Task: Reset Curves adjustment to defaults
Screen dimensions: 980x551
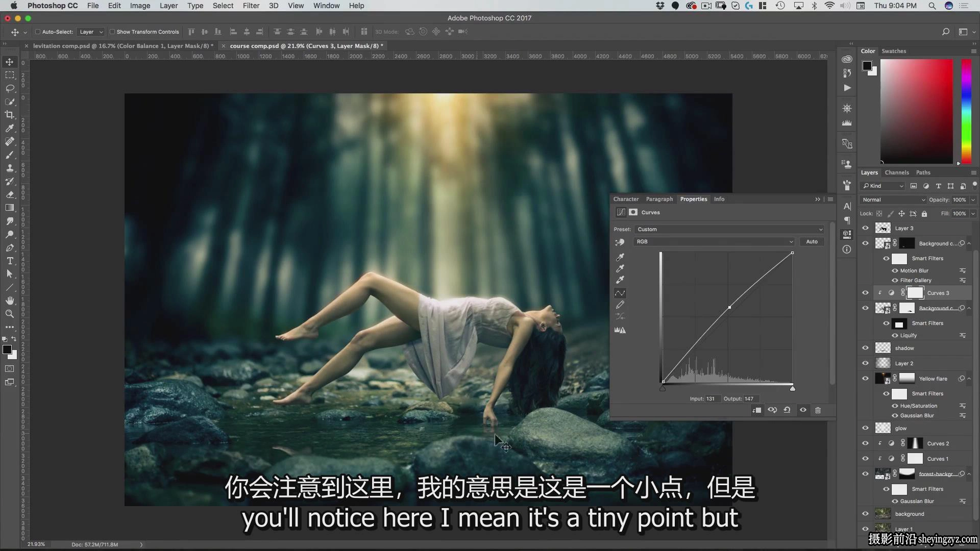Action: click(x=787, y=410)
